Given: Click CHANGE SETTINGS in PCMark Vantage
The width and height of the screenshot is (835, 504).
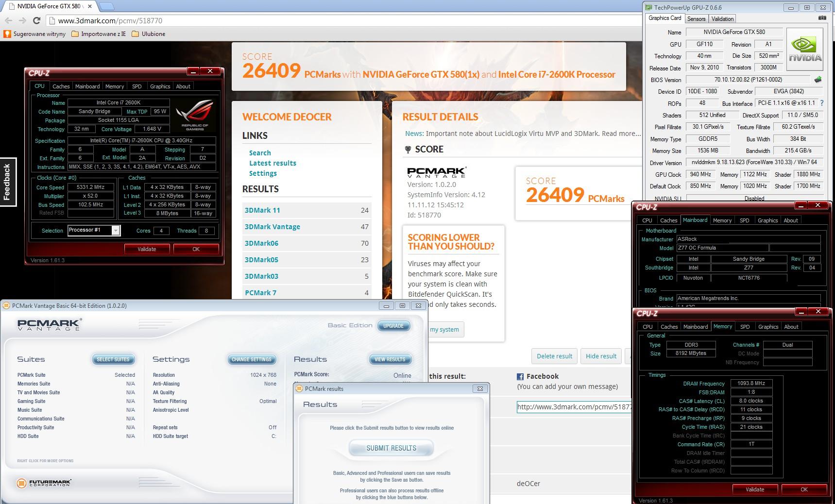Looking at the screenshot, I should tap(252, 359).
